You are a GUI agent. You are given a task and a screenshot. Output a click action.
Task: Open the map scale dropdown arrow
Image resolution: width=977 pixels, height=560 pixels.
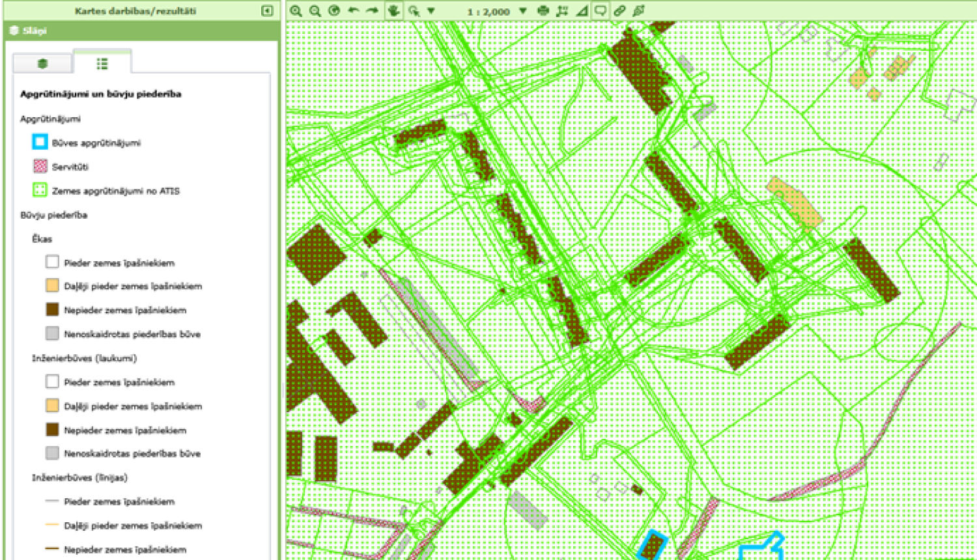coord(522,11)
